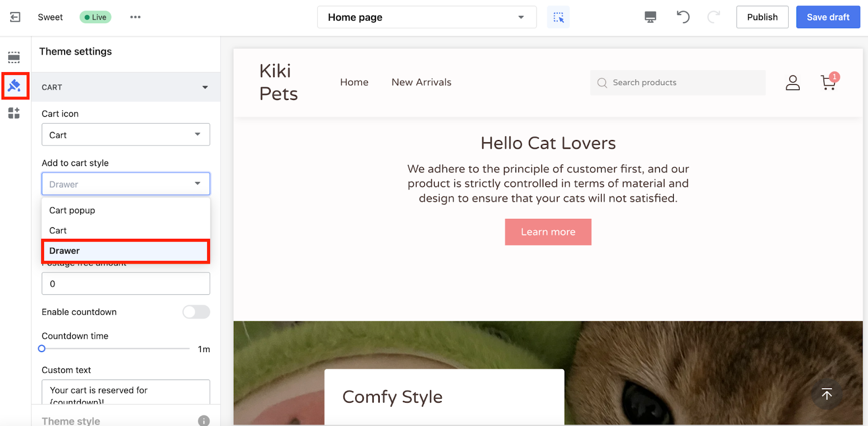The image size is (868, 426).
Task: Click the user account icon in preview
Action: 793,82
